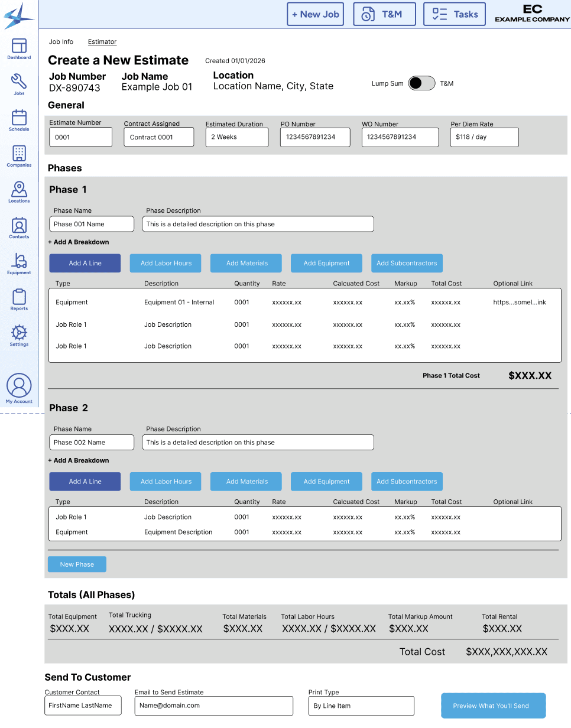Click Add A Line in Phase 2
Viewport: 571px width, 728px height.
coord(85,482)
